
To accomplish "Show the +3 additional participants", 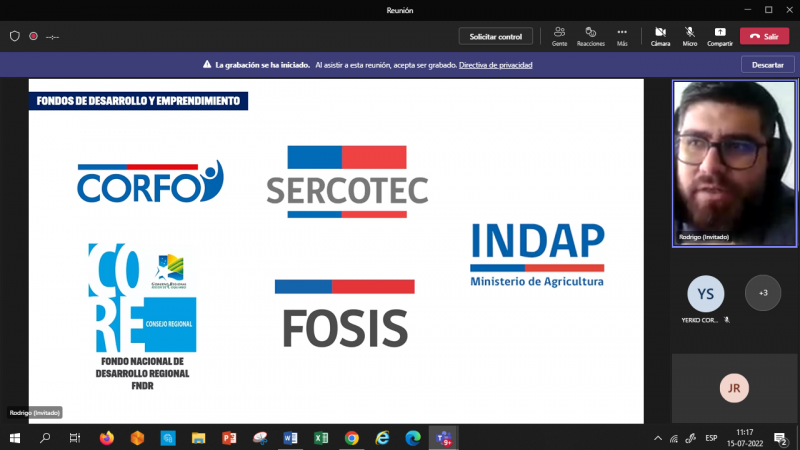I will coord(763,293).
